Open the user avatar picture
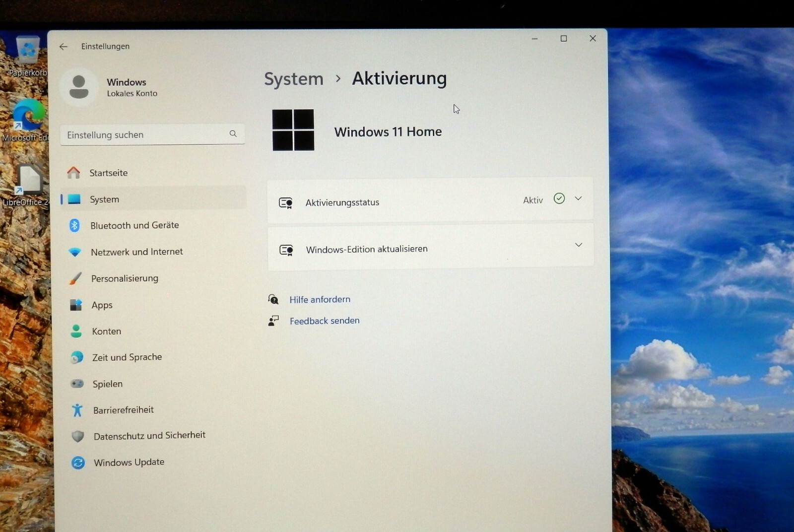This screenshot has width=794, height=532. tap(79, 87)
